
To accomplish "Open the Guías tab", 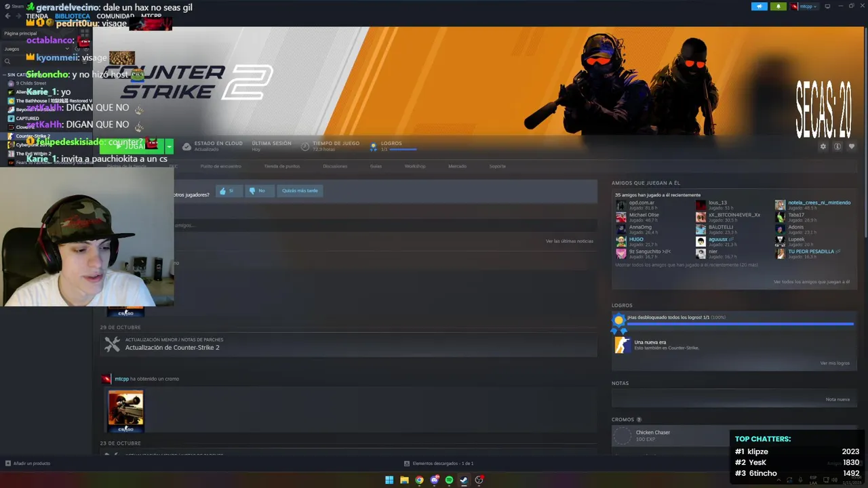I will 376,166.
